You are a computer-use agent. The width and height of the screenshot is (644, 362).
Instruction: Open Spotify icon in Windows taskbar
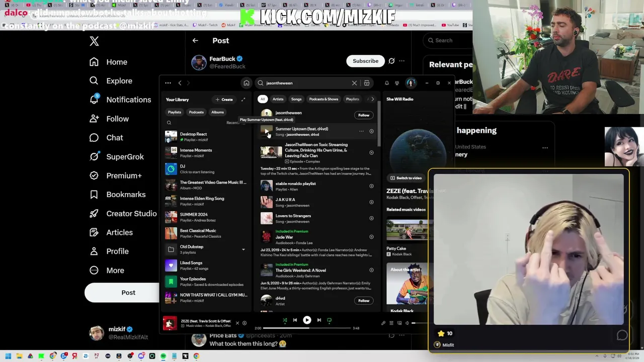(x=163, y=356)
